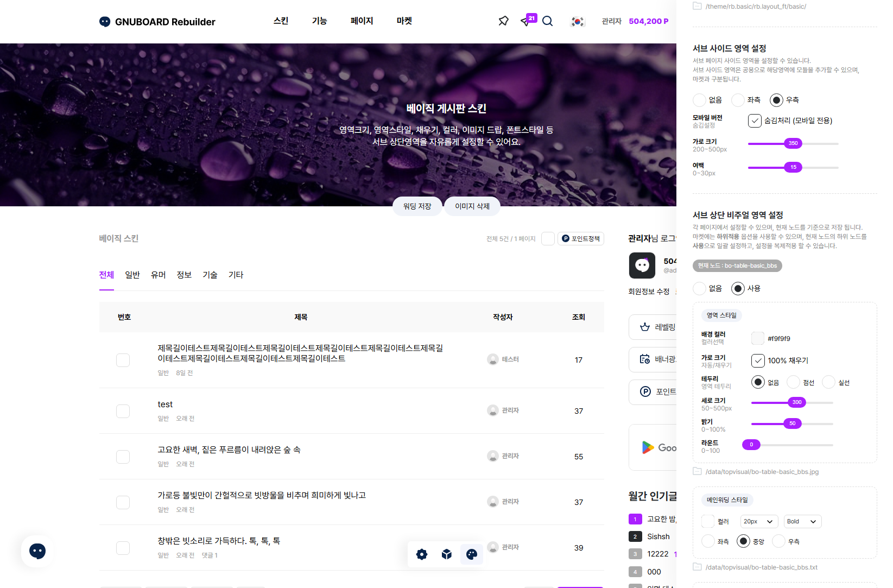
Task: Adjust the 밝기 slider at 50
Action: (x=793, y=423)
